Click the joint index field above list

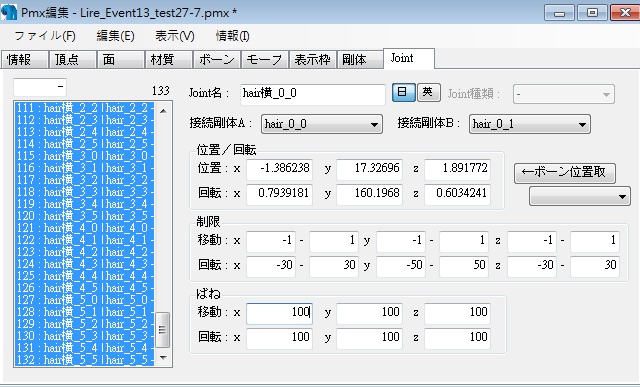[x=40, y=87]
